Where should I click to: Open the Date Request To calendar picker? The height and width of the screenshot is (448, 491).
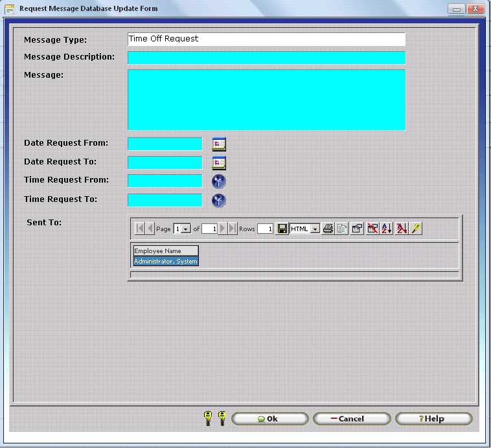(x=219, y=162)
